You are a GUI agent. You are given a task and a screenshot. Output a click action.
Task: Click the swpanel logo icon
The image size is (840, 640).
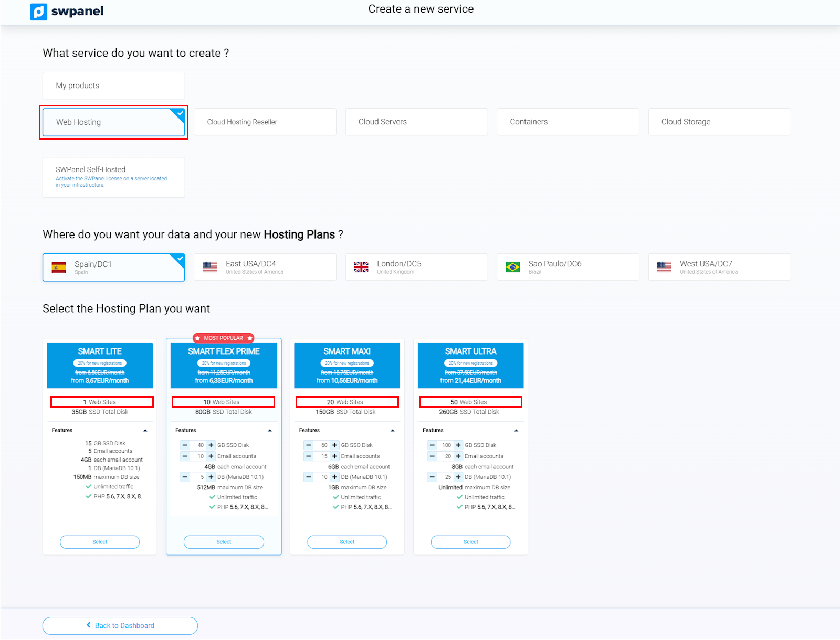(x=39, y=12)
